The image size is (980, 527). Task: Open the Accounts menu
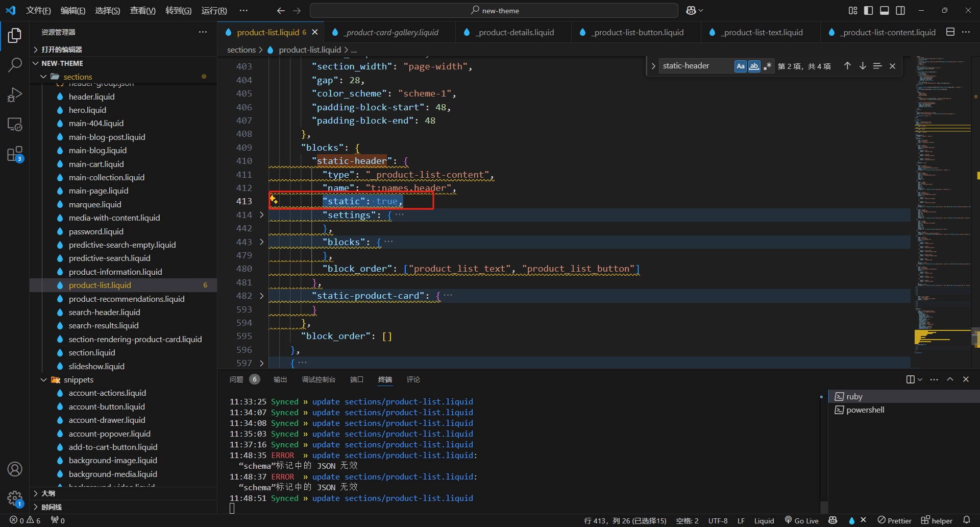[x=15, y=469]
